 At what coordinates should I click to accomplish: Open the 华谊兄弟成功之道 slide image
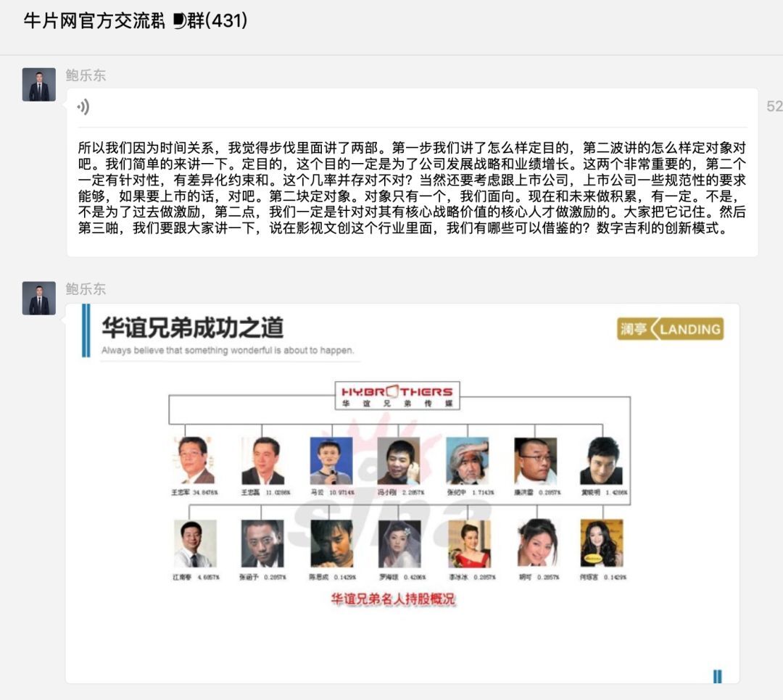[x=402, y=493]
